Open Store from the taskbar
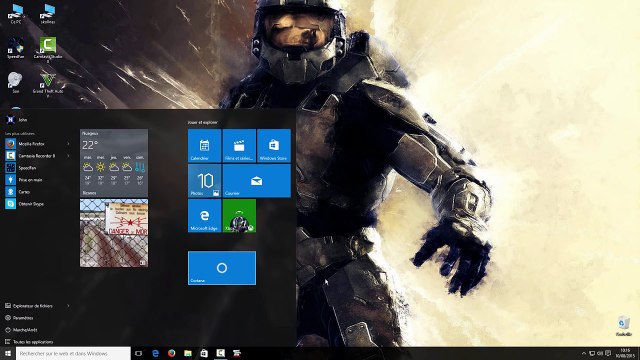640x360 pixels. click(204, 353)
